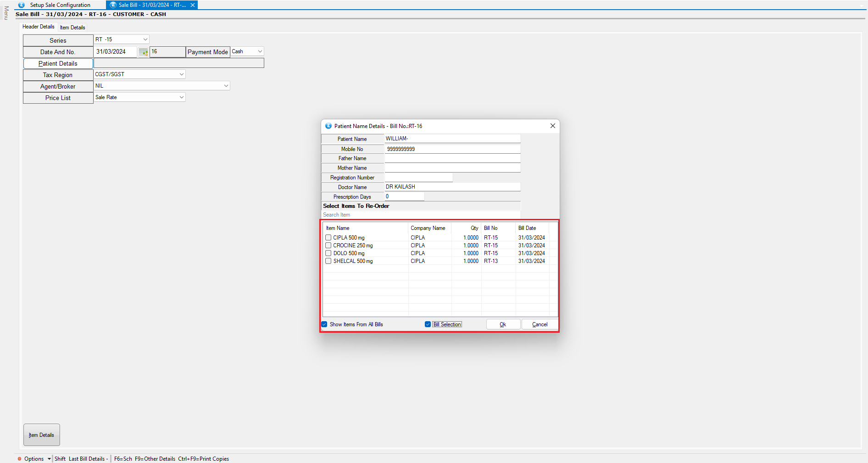868x463 pixels.
Task: Expand the Tax Region combo box
Action: [x=181, y=74]
